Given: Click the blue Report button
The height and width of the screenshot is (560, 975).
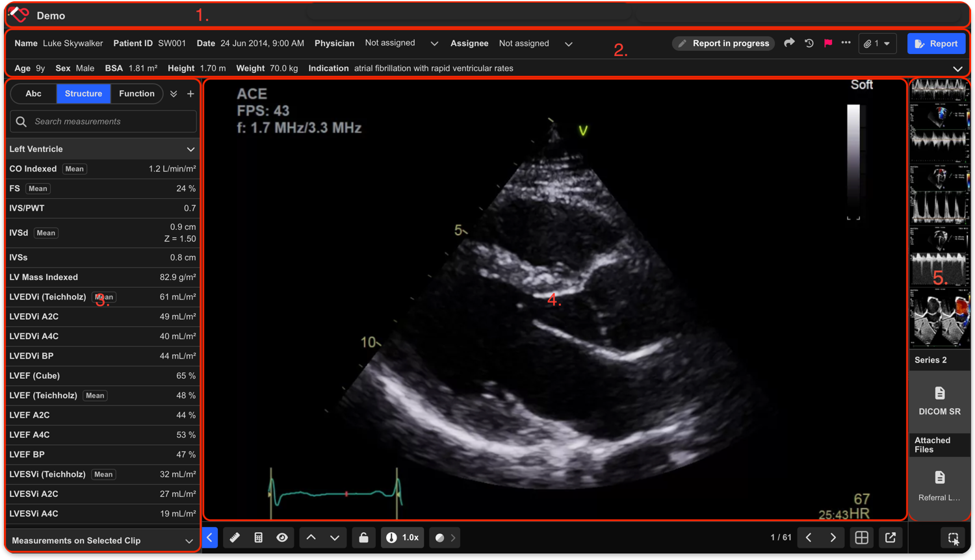Looking at the screenshot, I should [x=936, y=44].
